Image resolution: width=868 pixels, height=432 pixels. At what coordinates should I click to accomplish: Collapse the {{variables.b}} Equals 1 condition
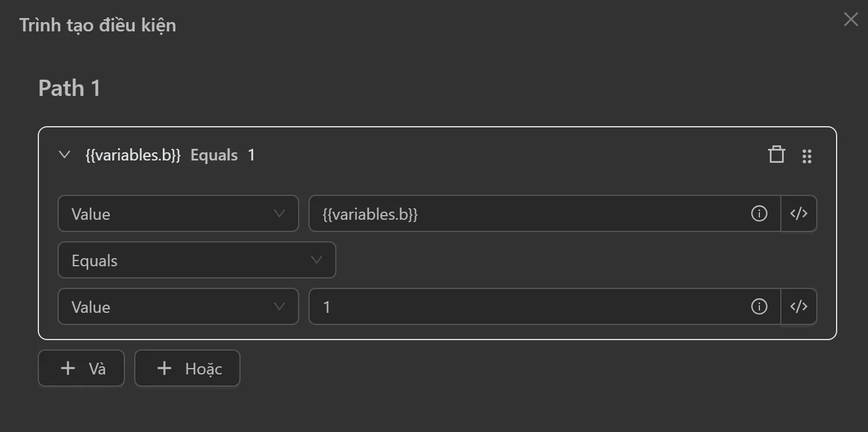point(64,155)
